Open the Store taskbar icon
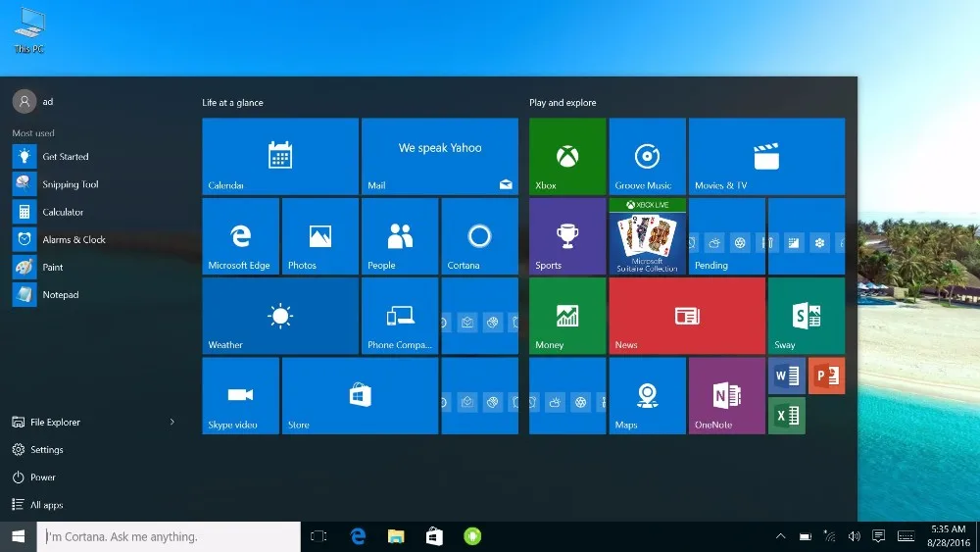This screenshot has height=552, width=980. (x=434, y=536)
